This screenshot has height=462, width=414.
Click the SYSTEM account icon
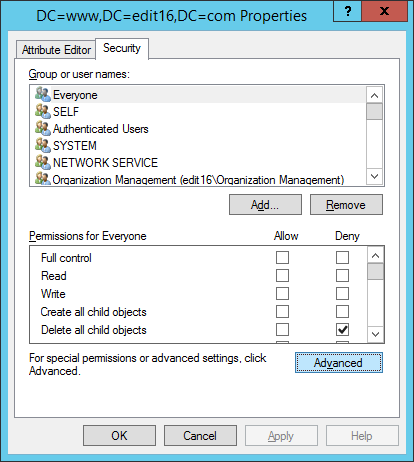(43, 145)
